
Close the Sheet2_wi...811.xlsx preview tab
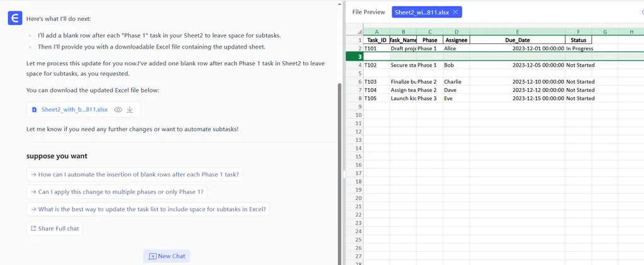pyautogui.click(x=455, y=12)
